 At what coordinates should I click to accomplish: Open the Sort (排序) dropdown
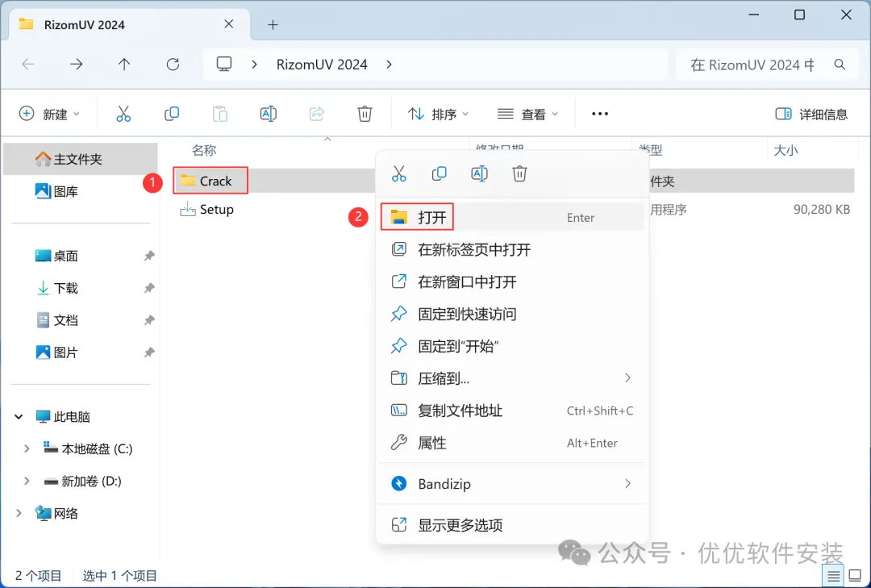pos(438,114)
